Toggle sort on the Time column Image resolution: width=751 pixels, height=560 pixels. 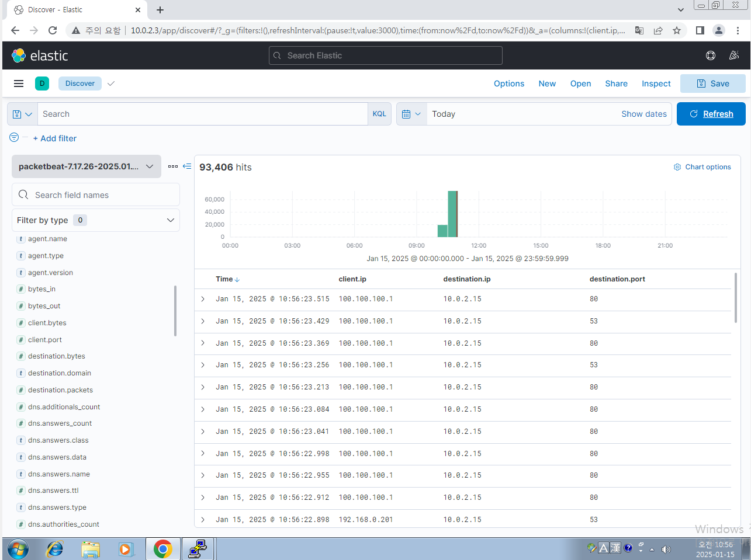[227, 279]
